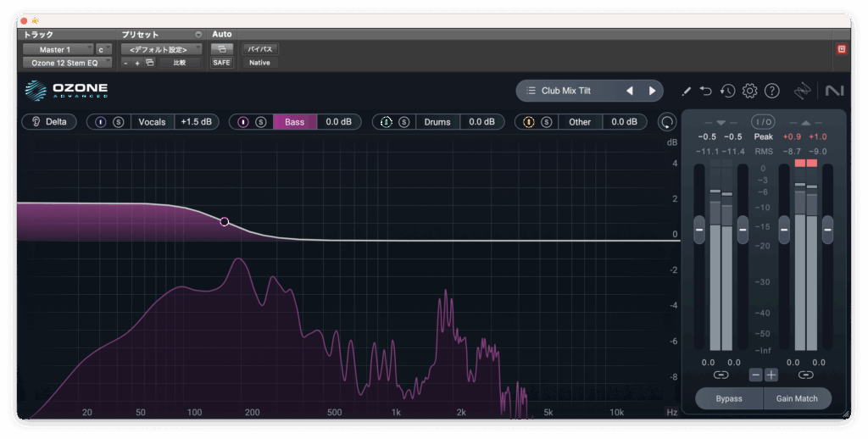
Task: Open the Master 1 track dropdown
Action: (x=58, y=49)
